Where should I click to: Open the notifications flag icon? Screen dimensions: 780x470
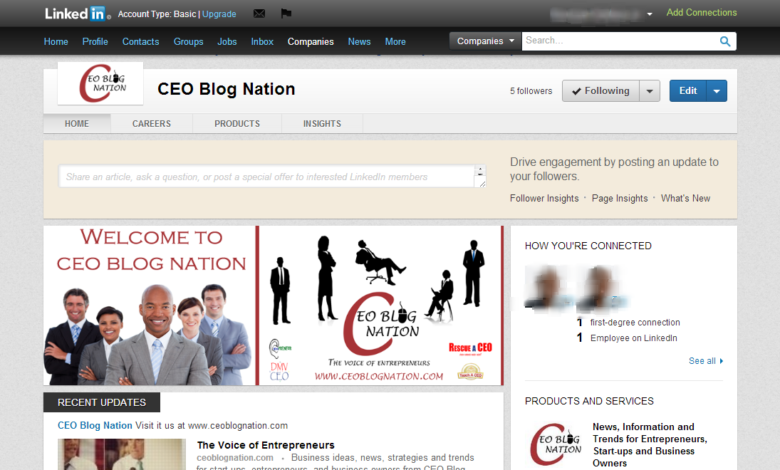[286, 13]
